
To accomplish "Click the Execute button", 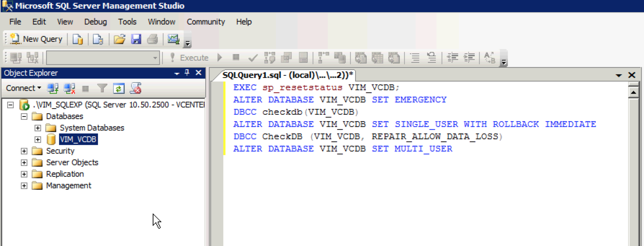I will click(x=189, y=58).
